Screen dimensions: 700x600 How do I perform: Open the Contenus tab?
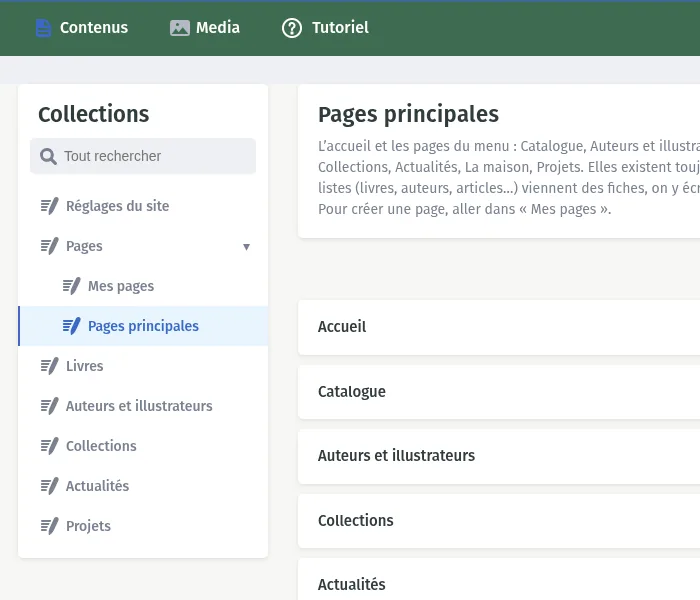click(x=82, y=28)
